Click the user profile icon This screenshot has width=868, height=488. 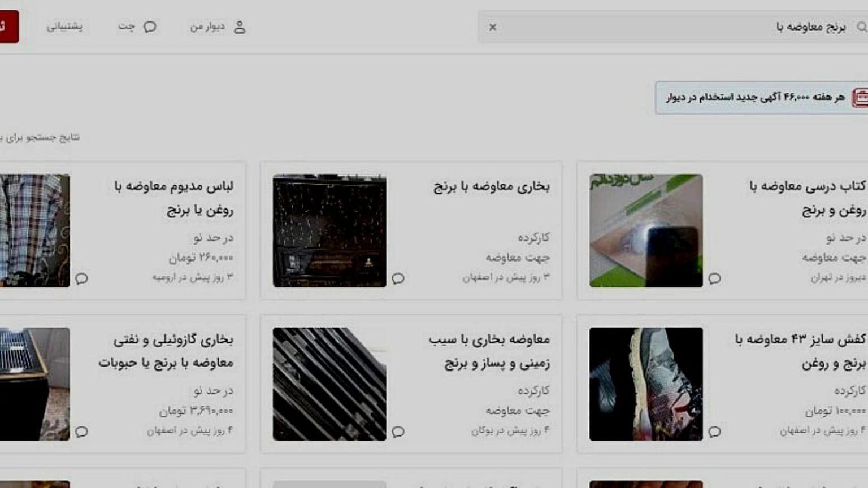click(240, 27)
